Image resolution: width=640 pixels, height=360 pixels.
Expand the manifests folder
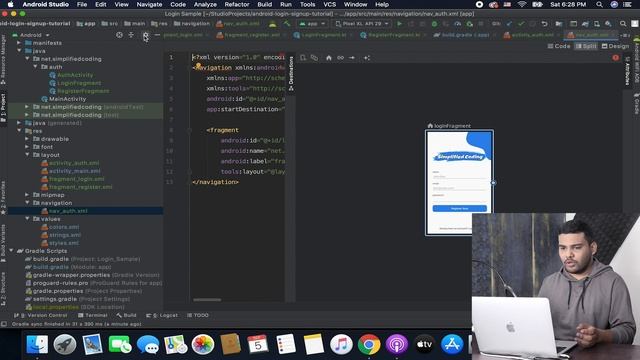tap(19, 43)
